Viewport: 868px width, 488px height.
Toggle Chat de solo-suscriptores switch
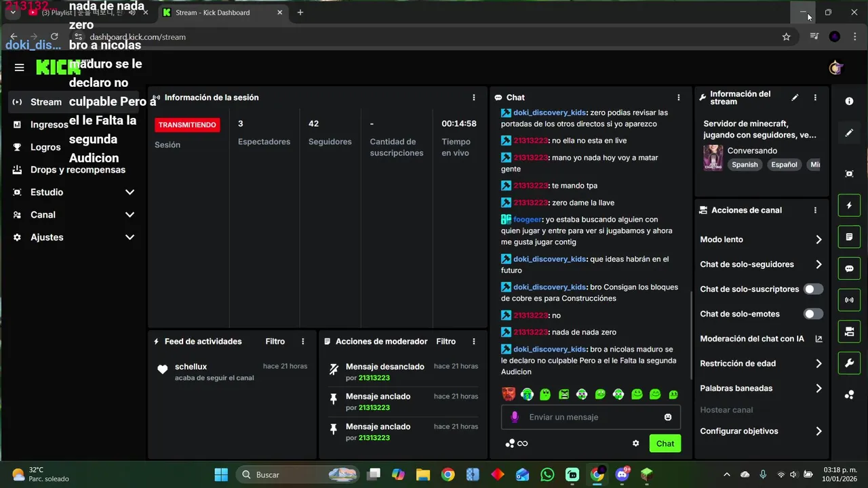[x=813, y=289]
